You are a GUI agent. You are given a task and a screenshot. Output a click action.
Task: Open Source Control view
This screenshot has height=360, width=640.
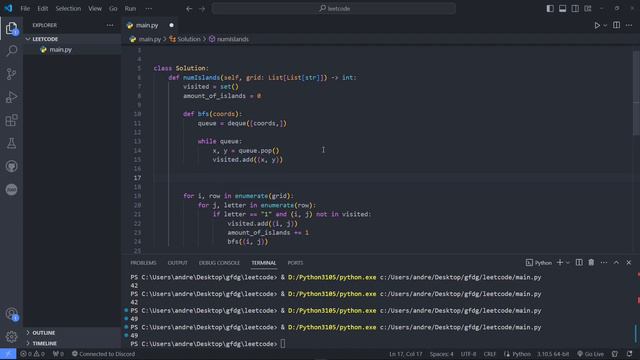tap(11, 73)
